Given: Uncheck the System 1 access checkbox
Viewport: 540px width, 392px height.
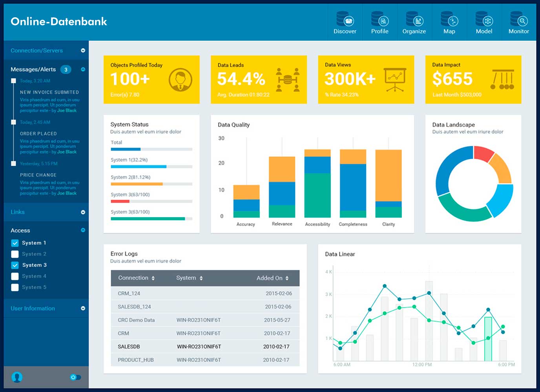Looking at the screenshot, I should pyautogui.click(x=15, y=243).
